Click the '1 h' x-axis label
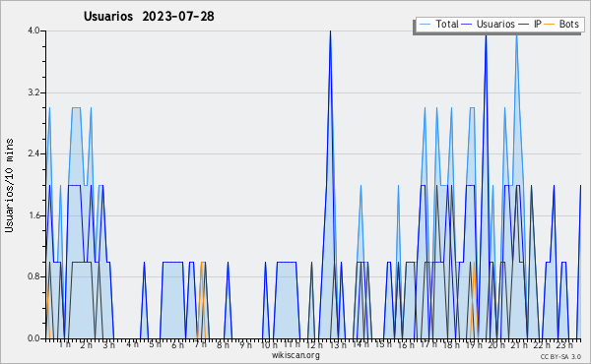 (64, 344)
